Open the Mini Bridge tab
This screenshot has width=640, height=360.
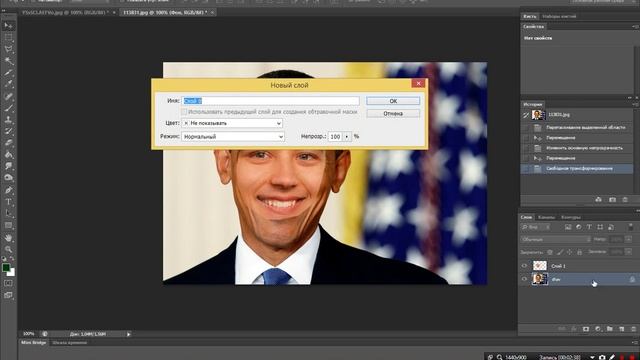click(x=33, y=342)
